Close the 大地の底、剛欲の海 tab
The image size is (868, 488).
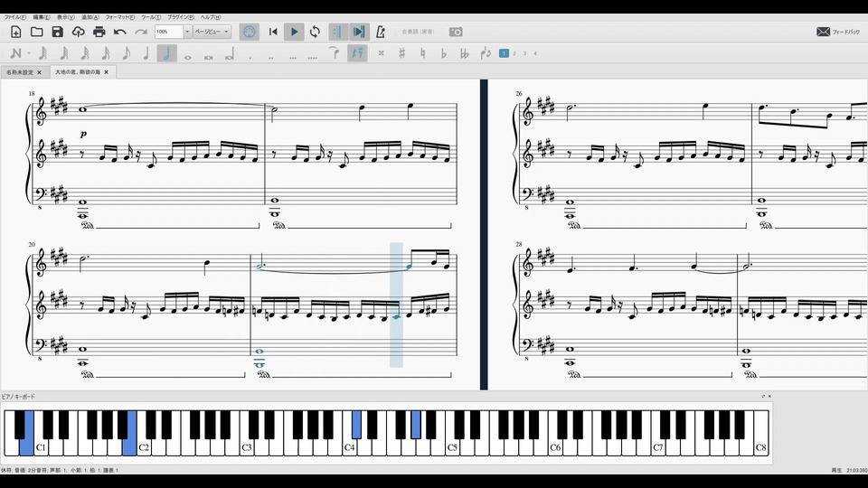click(107, 72)
